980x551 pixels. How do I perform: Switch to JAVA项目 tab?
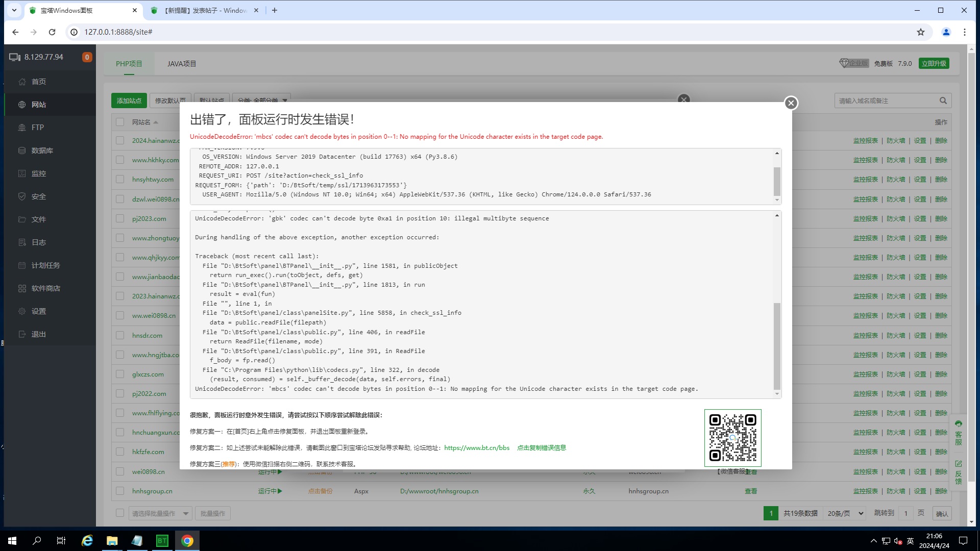tap(182, 64)
